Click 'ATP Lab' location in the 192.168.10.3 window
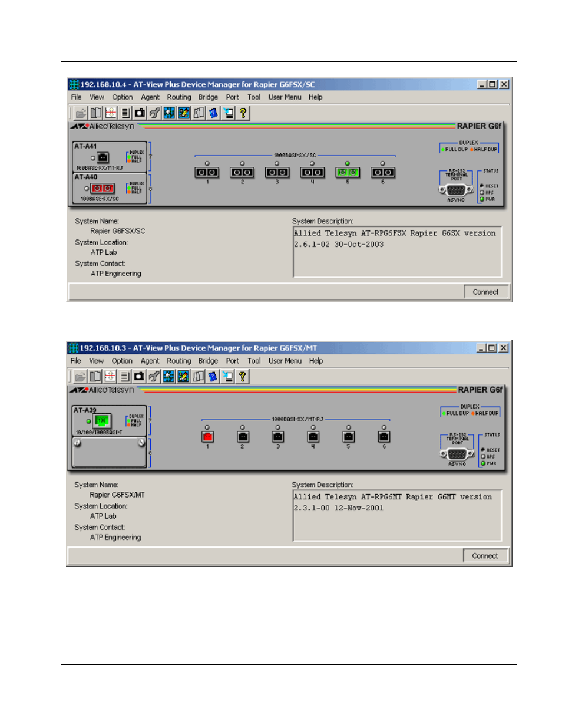Viewport: 562px width, 728px height. click(103, 516)
